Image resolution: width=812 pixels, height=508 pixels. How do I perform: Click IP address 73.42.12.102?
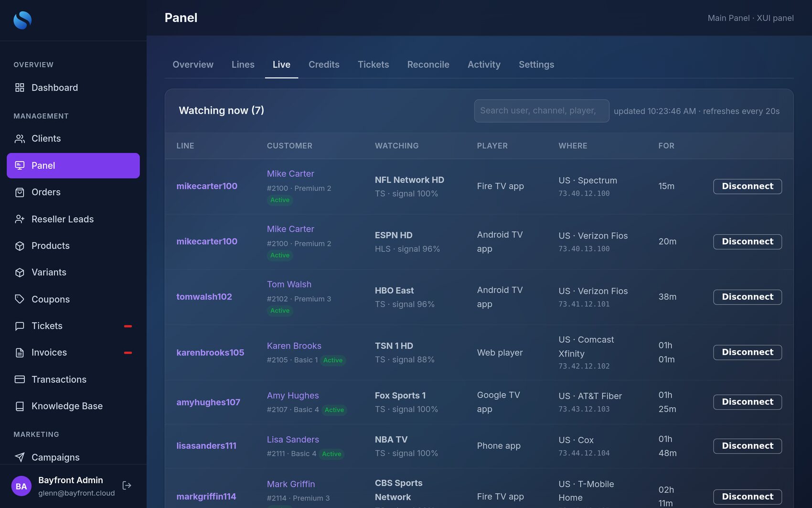584,366
